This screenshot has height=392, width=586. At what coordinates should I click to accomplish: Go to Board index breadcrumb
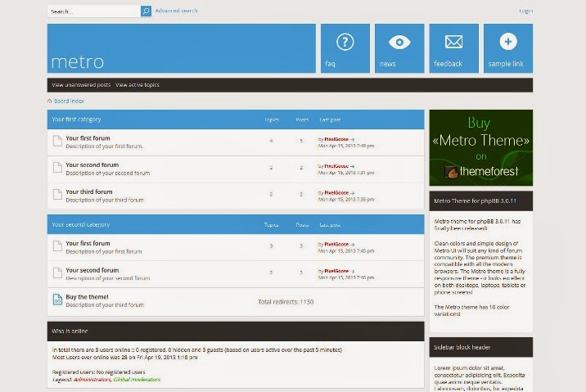coord(69,101)
